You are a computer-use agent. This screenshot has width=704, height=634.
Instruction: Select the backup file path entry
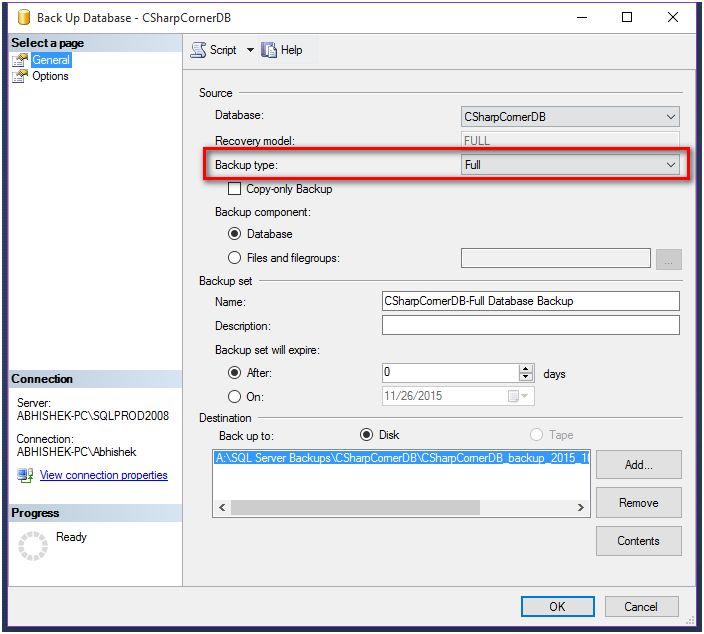pos(401,458)
